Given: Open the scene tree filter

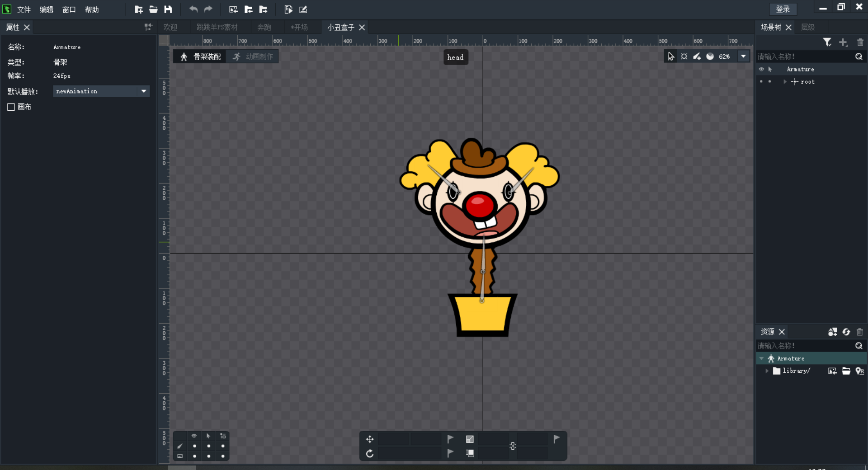Looking at the screenshot, I should coord(827,42).
